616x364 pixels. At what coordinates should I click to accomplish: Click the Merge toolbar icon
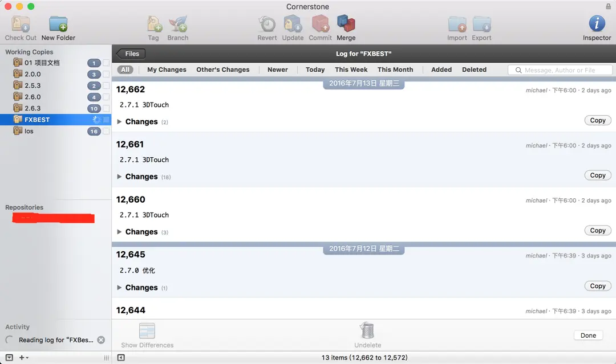[346, 24]
